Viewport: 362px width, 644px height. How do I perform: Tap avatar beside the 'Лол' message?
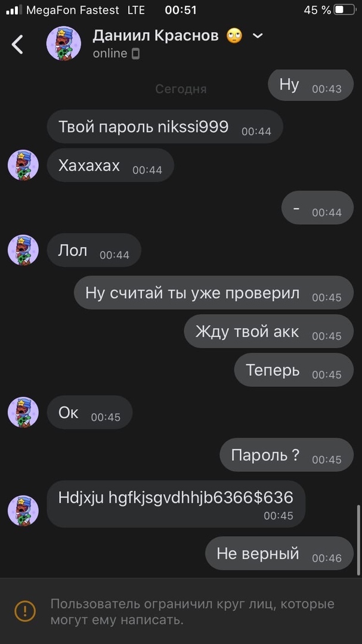pyautogui.click(x=23, y=250)
